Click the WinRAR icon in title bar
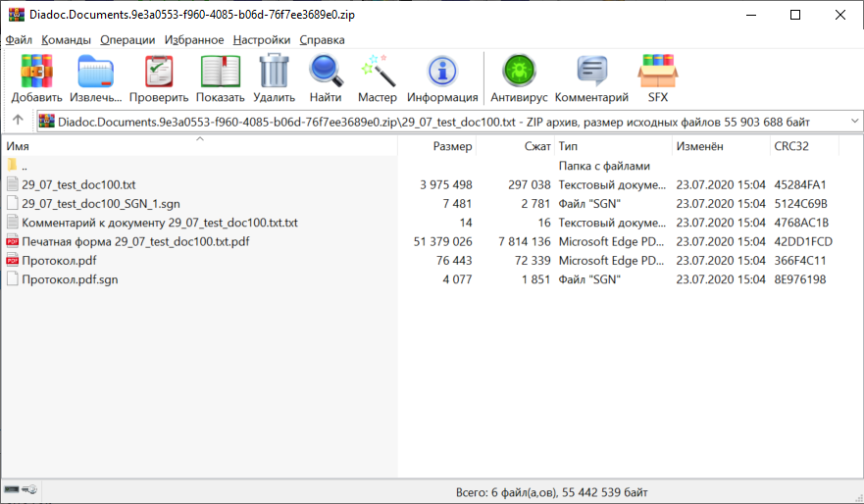 click(x=17, y=15)
